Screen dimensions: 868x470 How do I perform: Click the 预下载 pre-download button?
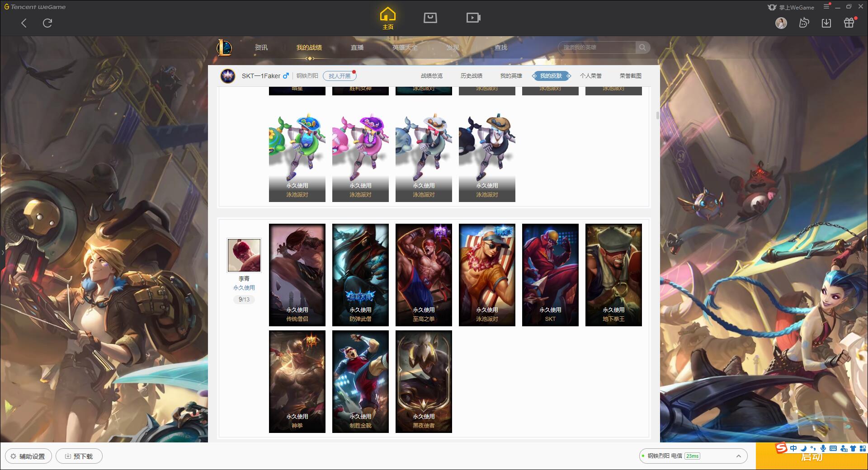click(79, 456)
